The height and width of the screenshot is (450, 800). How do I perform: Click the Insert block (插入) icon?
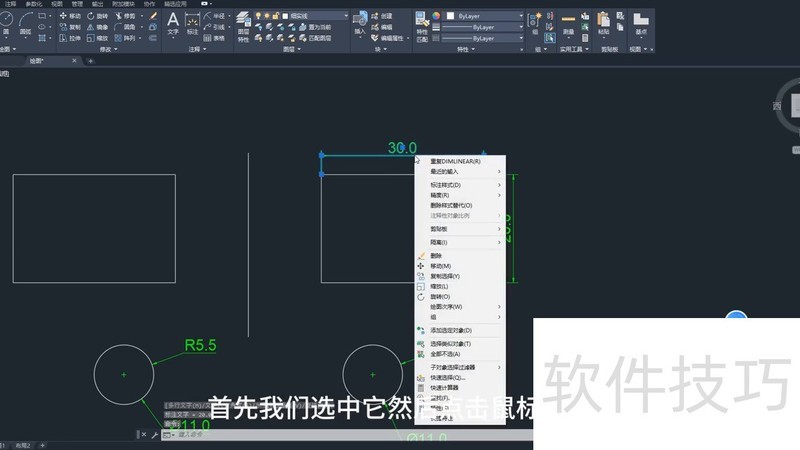coord(360,23)
